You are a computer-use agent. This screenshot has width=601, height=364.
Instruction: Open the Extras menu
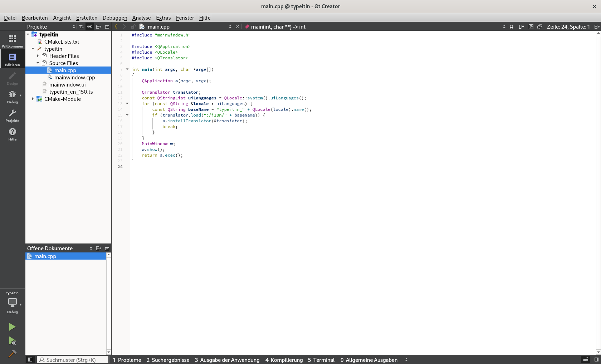[x=163, y=18]
